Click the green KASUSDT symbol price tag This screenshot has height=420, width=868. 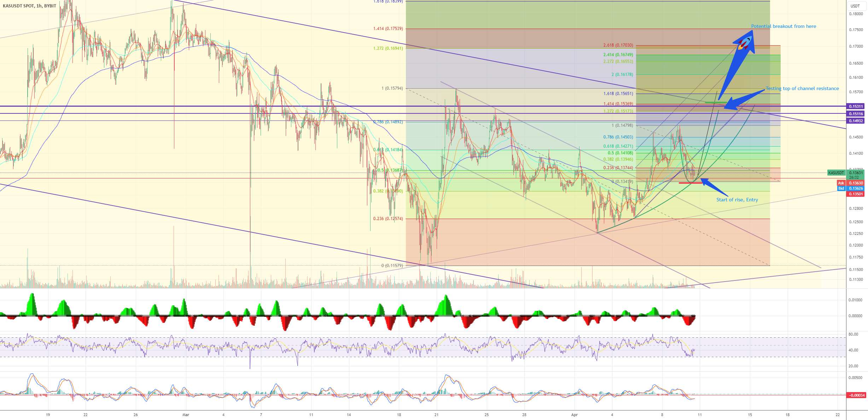tap(836, 173)
